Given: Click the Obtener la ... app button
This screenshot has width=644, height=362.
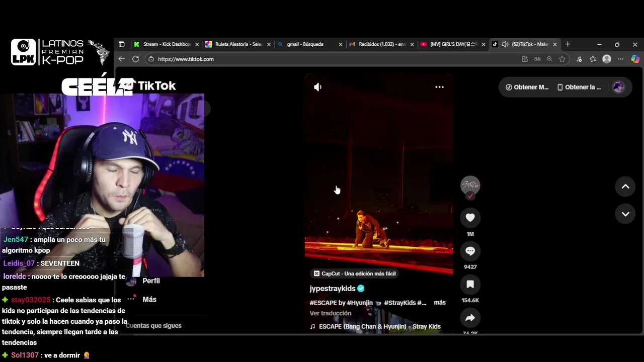Looking at the screenshot, I should click(x=579, y=87).
